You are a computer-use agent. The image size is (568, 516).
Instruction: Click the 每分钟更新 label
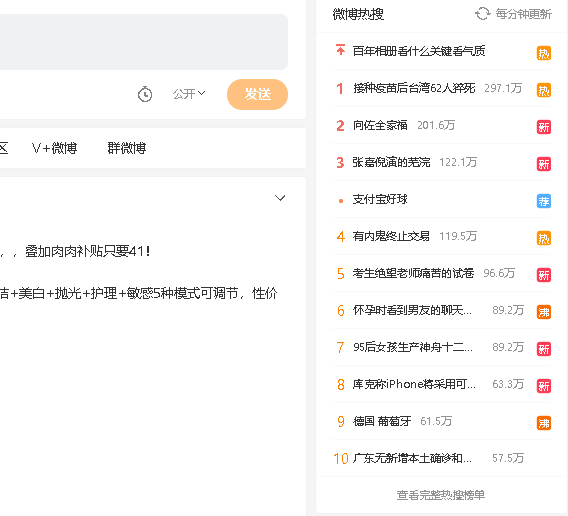point(524,14)
